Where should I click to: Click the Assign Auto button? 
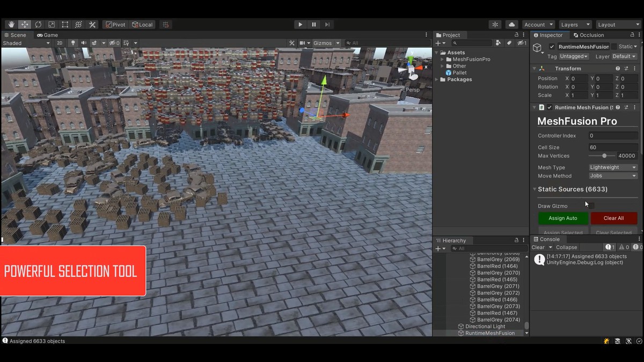[x=563, y=218]
